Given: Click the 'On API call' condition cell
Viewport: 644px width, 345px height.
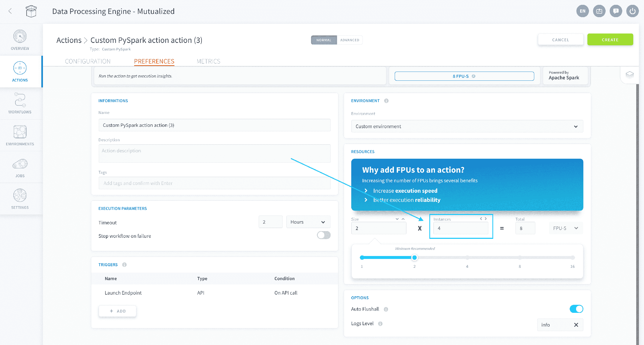Looking at the screenshot, I should coord(286,293).
